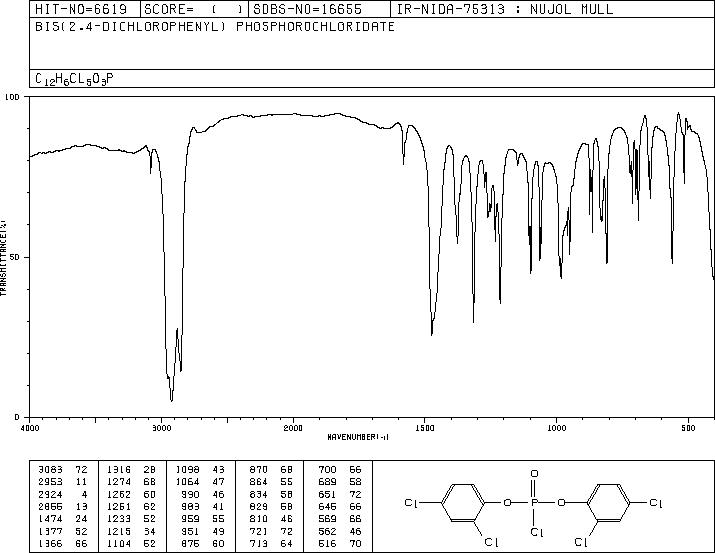Select the 1377 peak table entry
This screenshot has width=715, height=553.
coord(62,531)
